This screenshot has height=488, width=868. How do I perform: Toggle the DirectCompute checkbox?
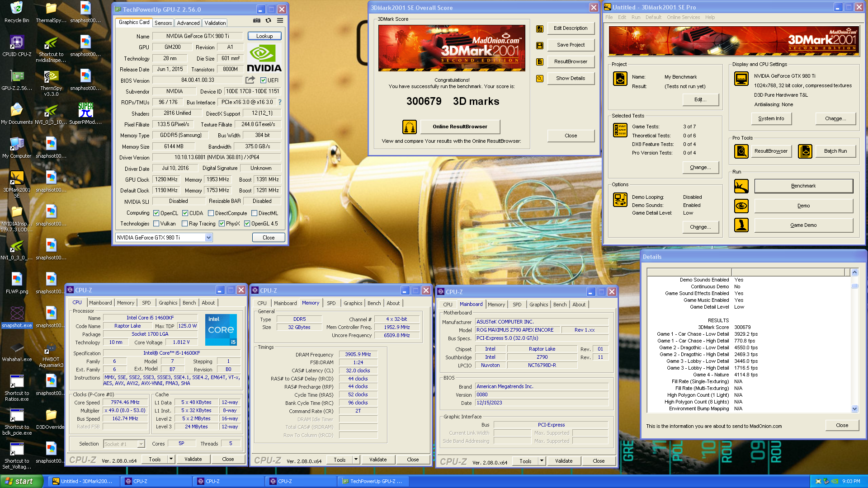point(211,213)
